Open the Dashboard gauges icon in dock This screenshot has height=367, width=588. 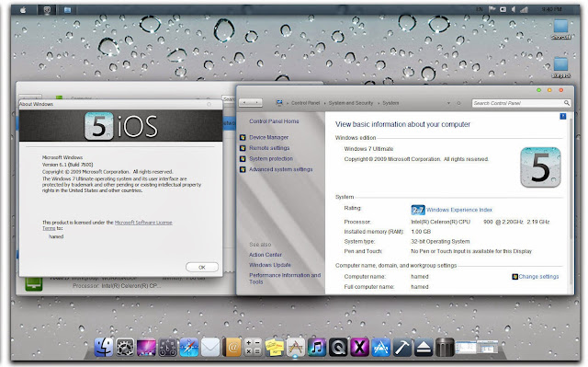[167, 347]
